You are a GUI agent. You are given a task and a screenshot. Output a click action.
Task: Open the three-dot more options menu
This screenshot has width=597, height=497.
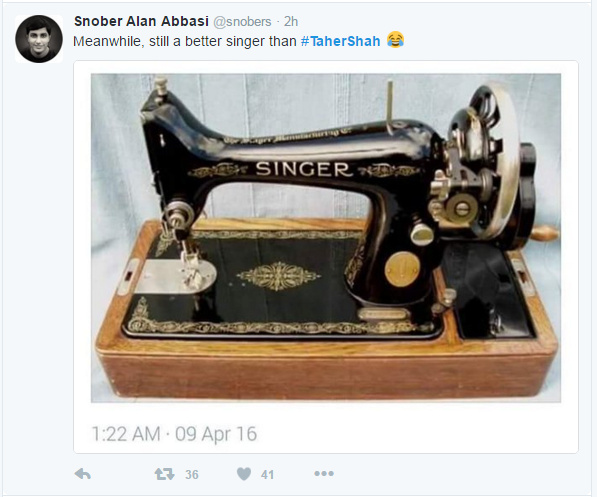[324, 473]
